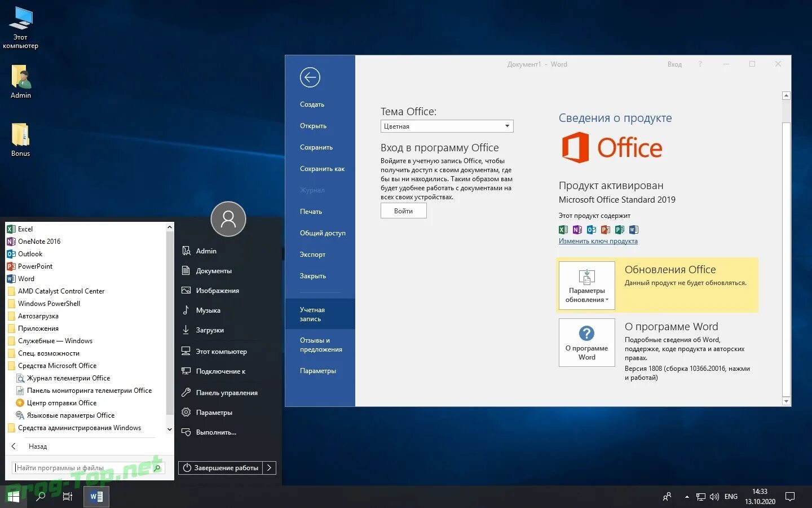Launch OneNote 2016 from Start menu
The width and height of the screenshot is (812, 508).
(33, 241)
